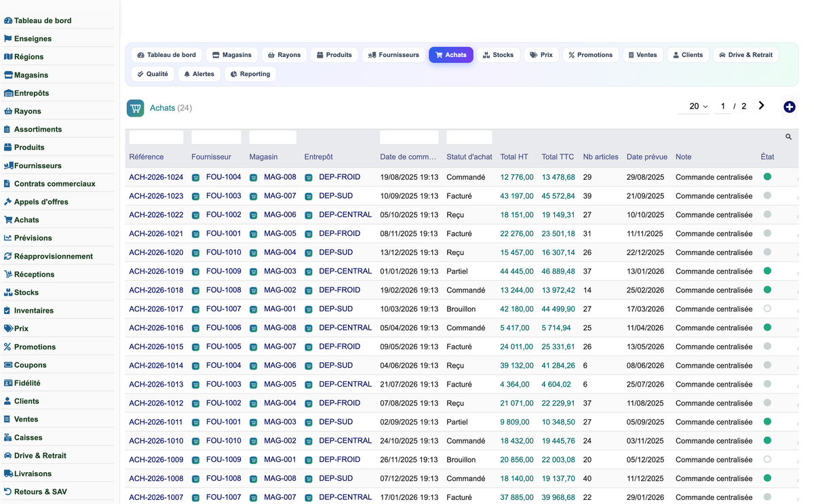Toggle the grey État indicator for ACH-2026-1013

[767, 384]
